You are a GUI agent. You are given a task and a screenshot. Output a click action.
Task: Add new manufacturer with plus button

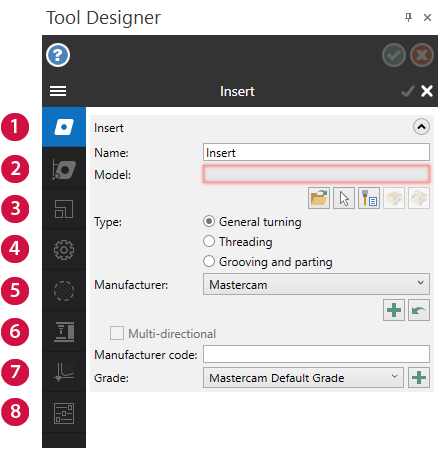point(394,310)
